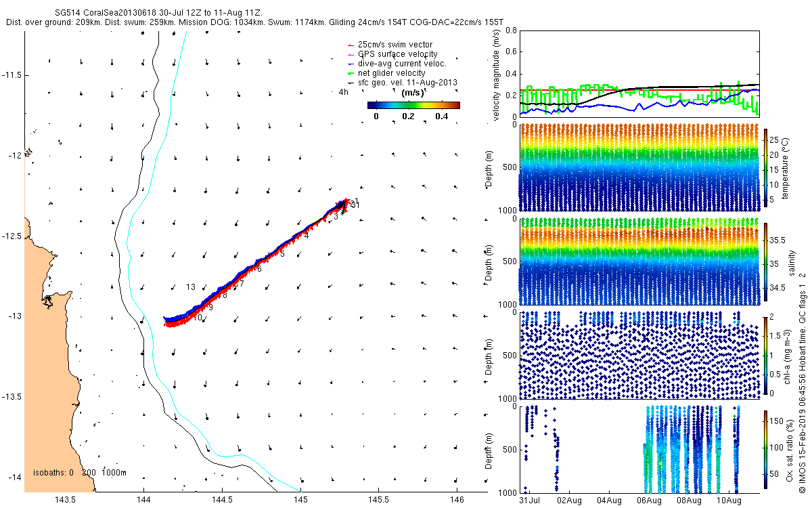Click the "35.5" tick on salinity colorbar
812x508 pixels.
[x=778, y=240]
